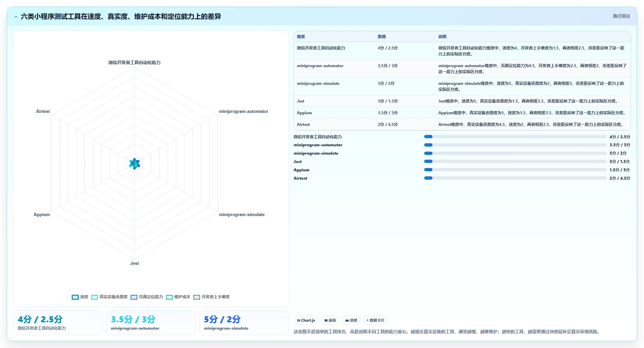Click the 表格 chip
Image resolution: width=644 pixels, height=348 pixels.
click(330, 320)
